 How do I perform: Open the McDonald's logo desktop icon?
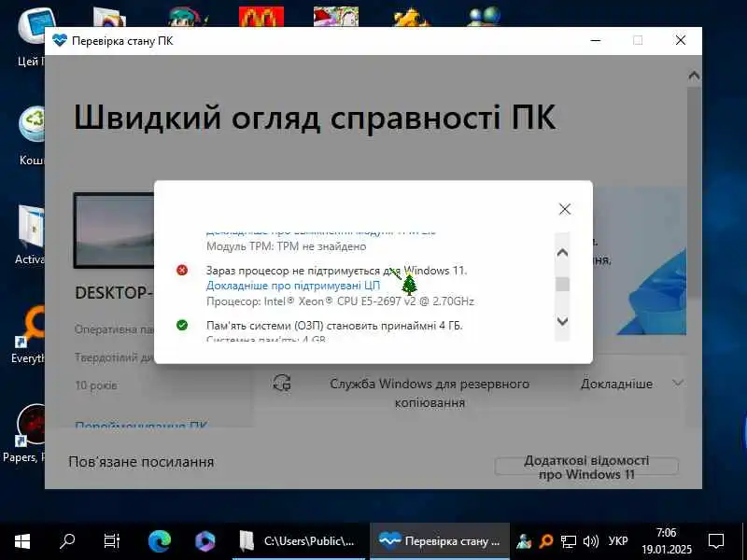[x=261, y=17]
